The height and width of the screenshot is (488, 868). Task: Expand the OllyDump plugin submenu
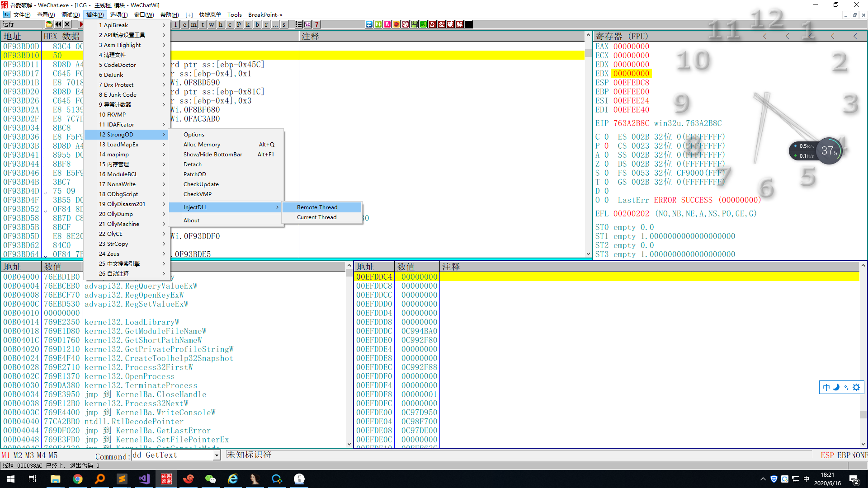point(127,214)
